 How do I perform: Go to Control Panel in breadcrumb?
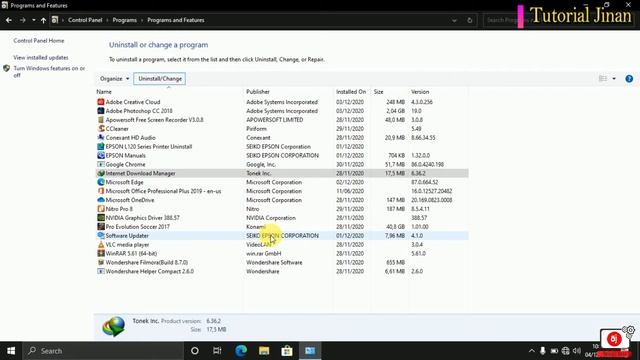[85, 20]
